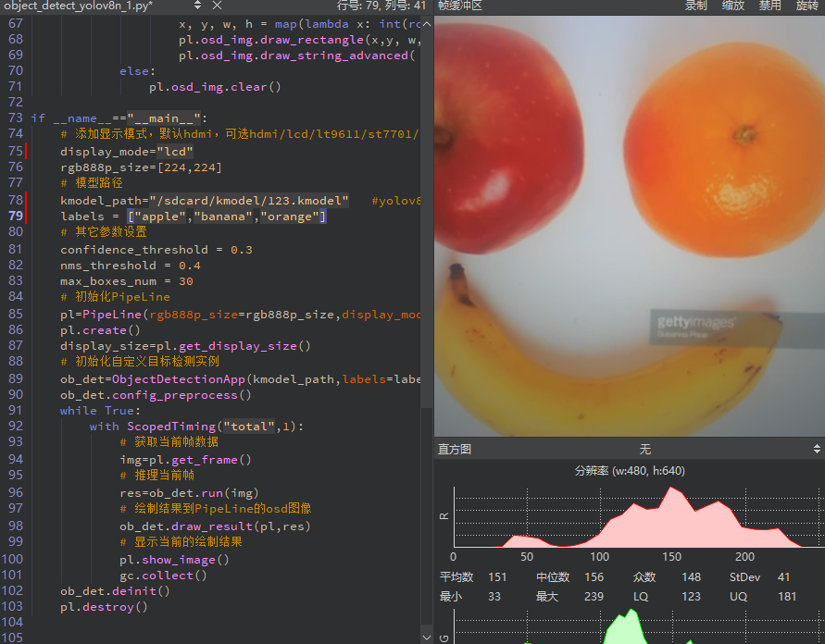Toggle 录制 recording in the frame buffer
Screen dimensions: 825x644
pos(695,6)
